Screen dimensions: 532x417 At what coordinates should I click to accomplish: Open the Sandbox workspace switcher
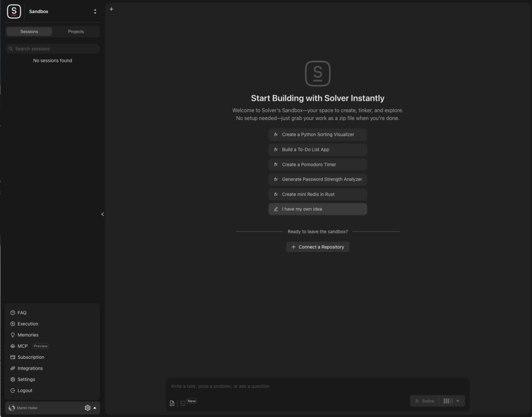95,11
